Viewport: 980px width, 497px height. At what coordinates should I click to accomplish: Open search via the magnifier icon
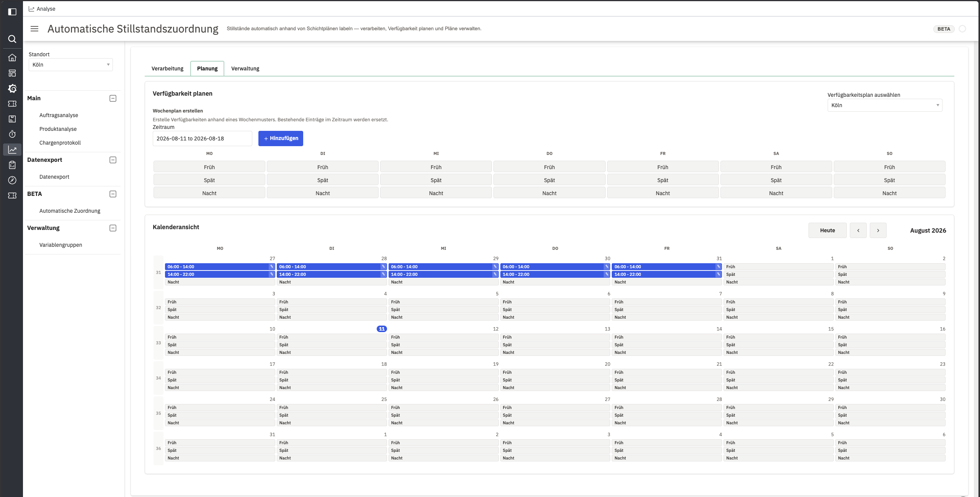click(12, 39)
